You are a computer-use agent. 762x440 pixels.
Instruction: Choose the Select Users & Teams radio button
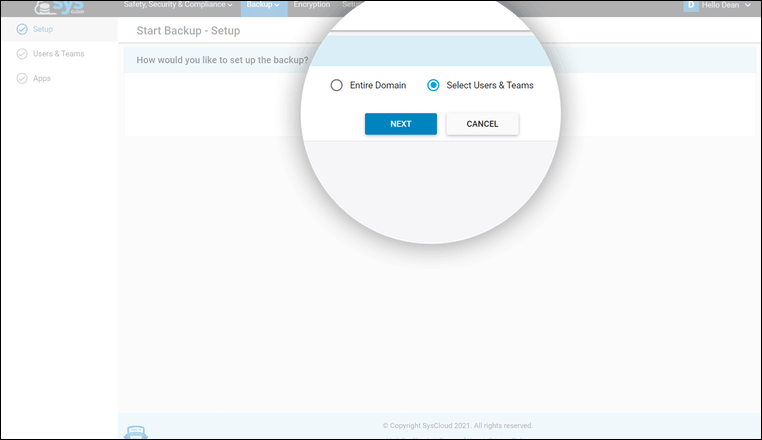pyautogui.click(x=433, y=86)
